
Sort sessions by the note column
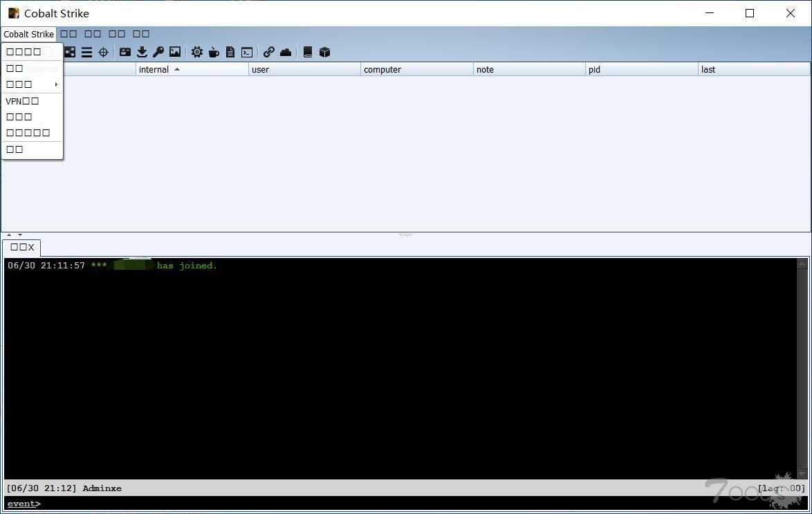coord(529,69)
